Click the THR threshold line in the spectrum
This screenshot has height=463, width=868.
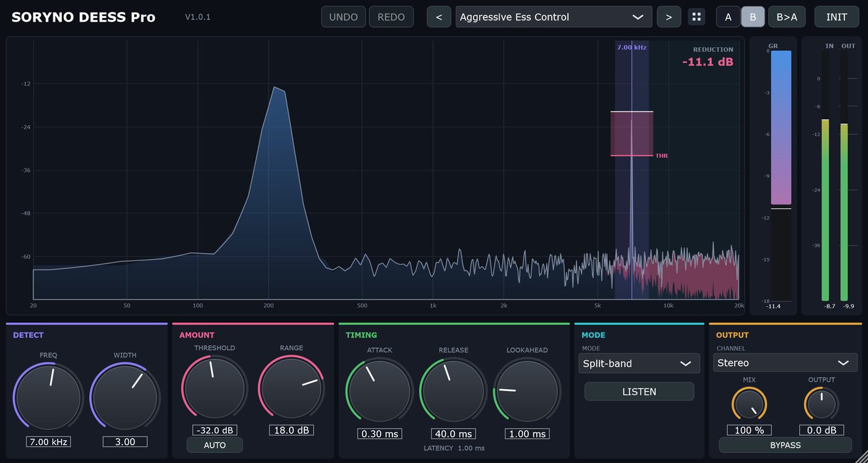click(632, 156)
